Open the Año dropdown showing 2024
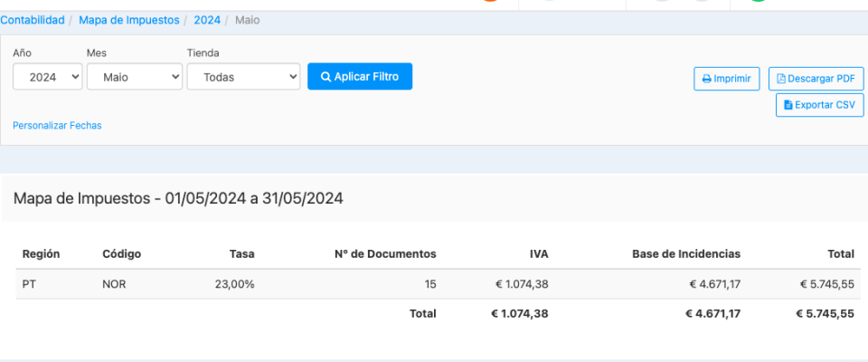The height and width of the screenshot is (362, 868). [x=48, y=77]
